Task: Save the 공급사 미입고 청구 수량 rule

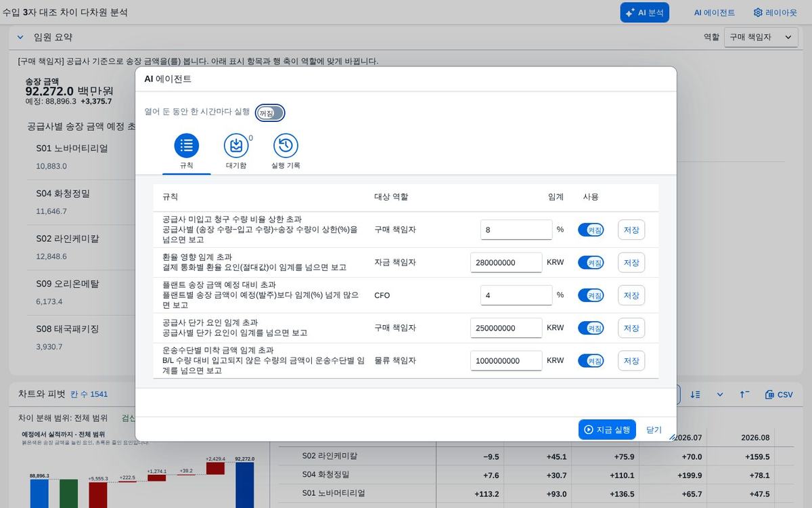Action: pos(631,230)
